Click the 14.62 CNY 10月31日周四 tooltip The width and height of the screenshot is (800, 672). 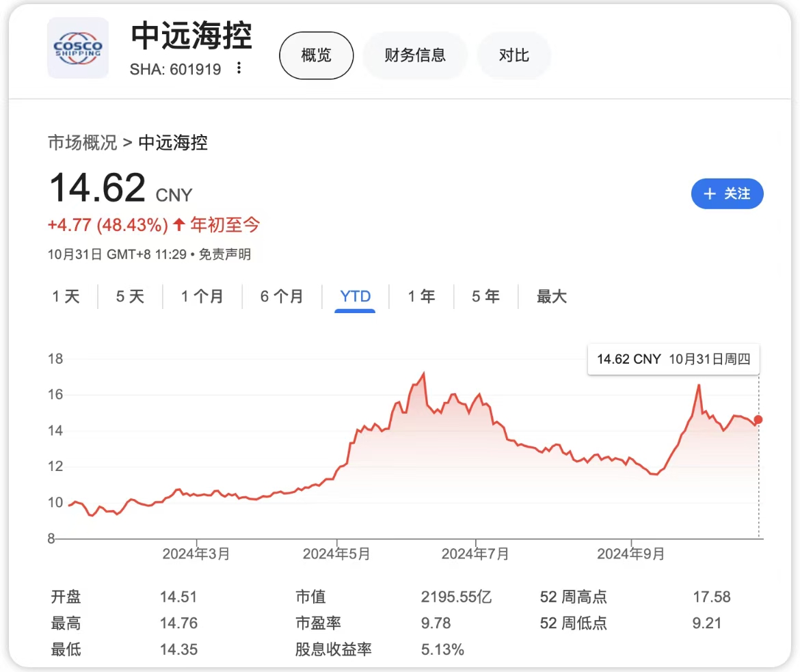pos(674,359)
